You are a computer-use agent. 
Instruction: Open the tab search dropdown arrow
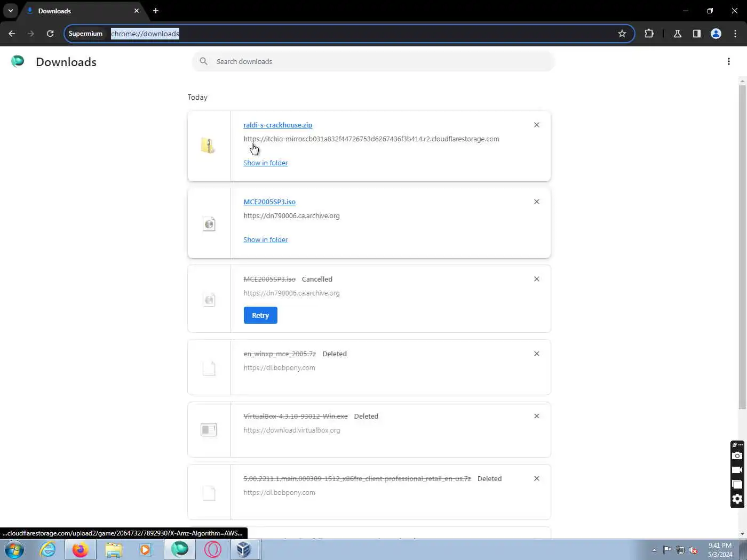11,11
